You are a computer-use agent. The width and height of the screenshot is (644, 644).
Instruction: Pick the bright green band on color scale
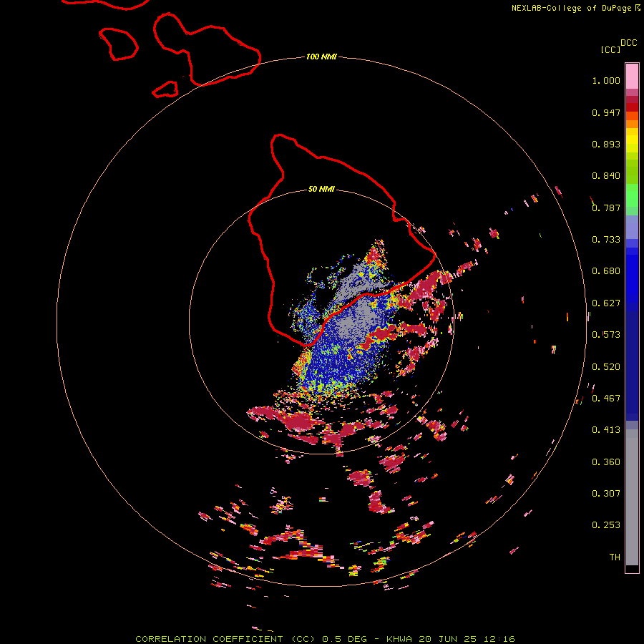pos(632,195)
